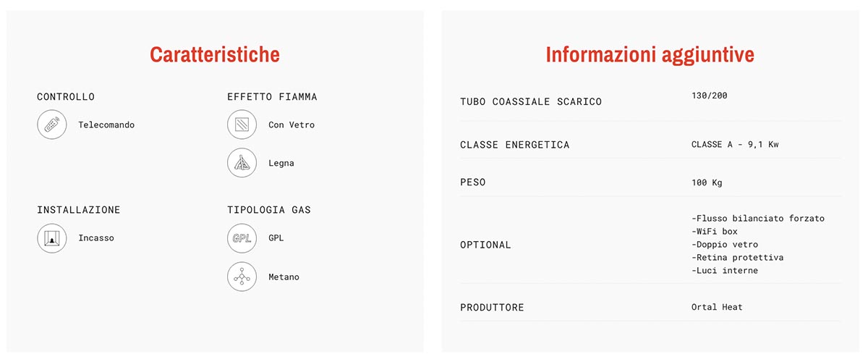Click the Incasso built-in installation icon

click(52, 238)
